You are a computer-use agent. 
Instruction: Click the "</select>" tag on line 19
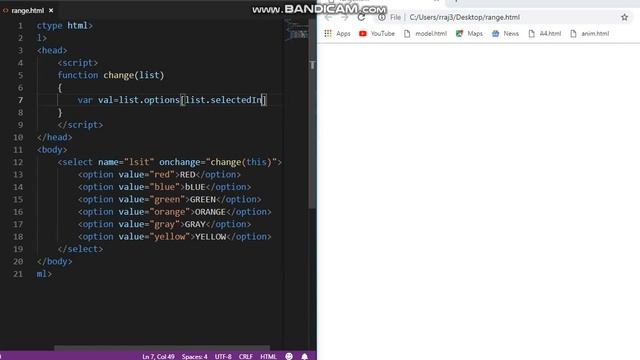(80, 249)
